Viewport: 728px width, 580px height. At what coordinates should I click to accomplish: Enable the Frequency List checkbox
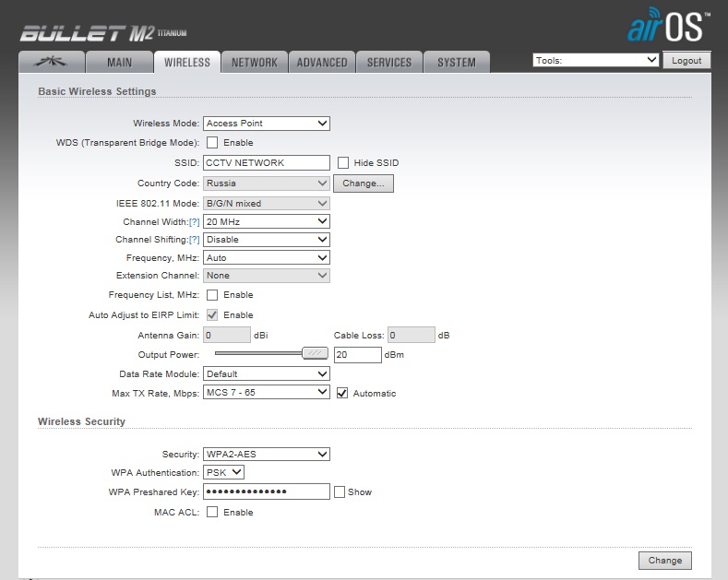pyautogui.click(x=212, y=295)
